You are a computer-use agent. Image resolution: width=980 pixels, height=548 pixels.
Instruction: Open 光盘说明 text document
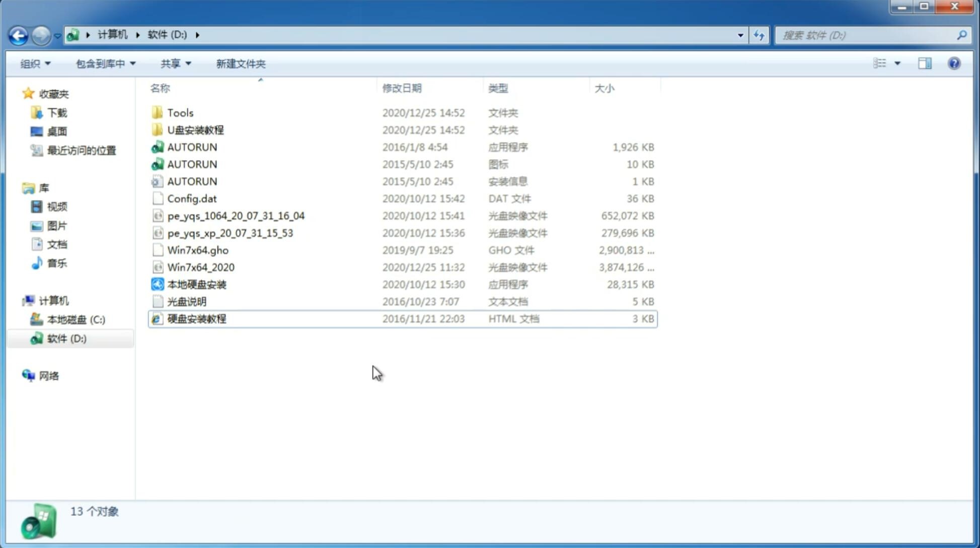tap(187, 302)
